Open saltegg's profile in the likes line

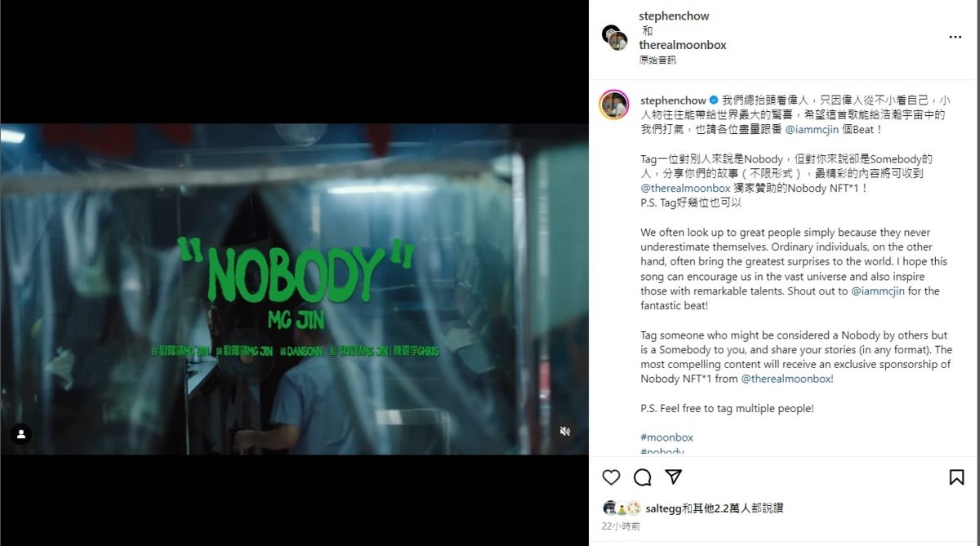[x=663, y=508]
